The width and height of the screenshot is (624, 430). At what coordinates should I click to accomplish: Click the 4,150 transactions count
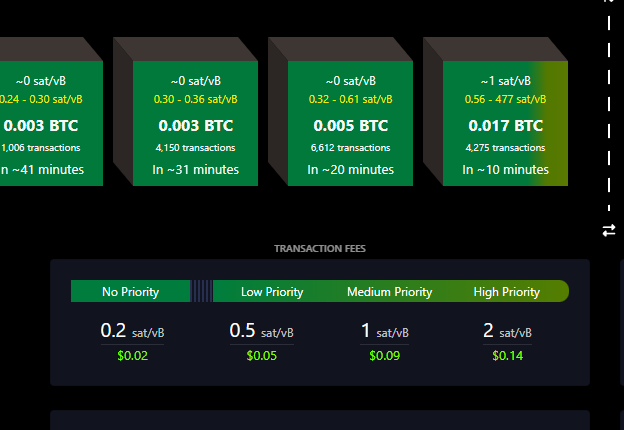(195, 148)
